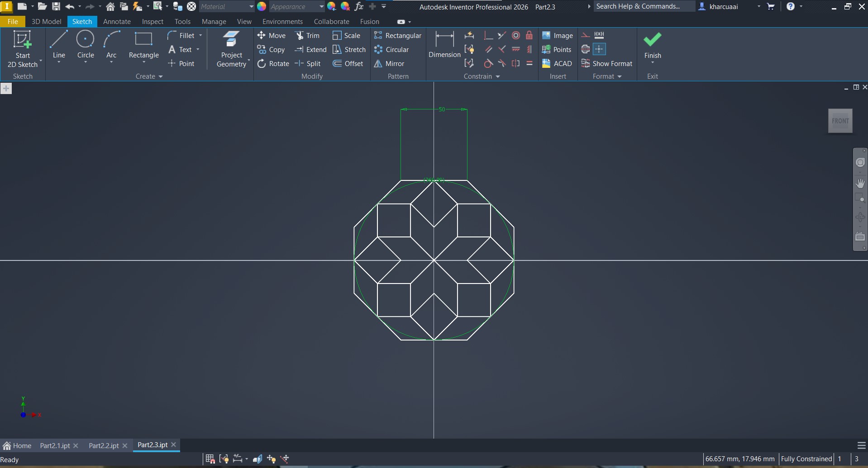Switch to the 3D Model tab

point(46,22)
